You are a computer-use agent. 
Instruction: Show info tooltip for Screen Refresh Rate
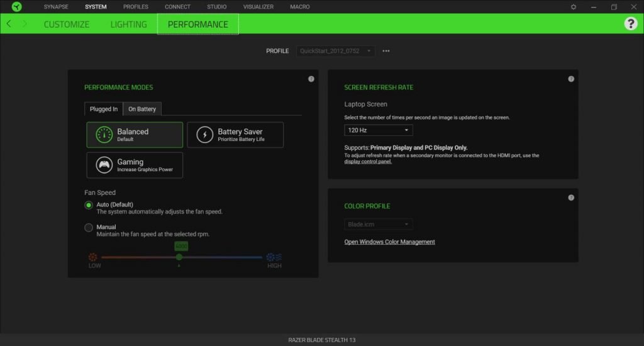(571, 79)
